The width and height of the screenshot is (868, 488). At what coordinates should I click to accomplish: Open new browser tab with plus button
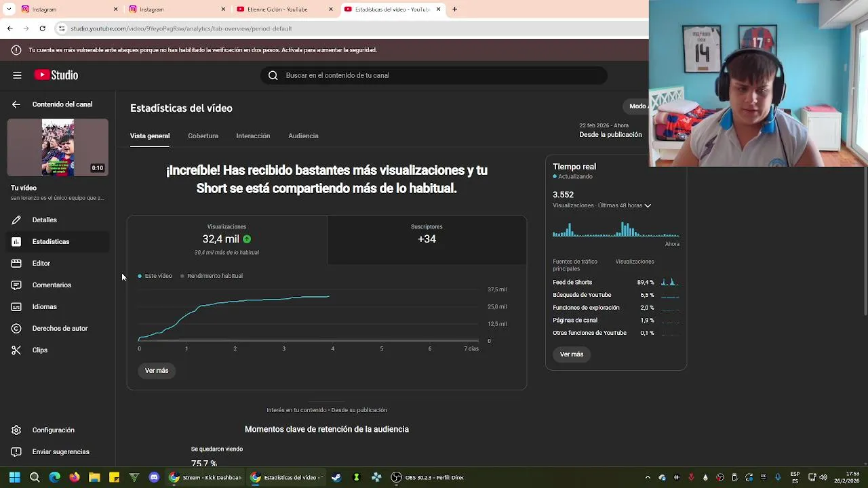tap(454, 9)
